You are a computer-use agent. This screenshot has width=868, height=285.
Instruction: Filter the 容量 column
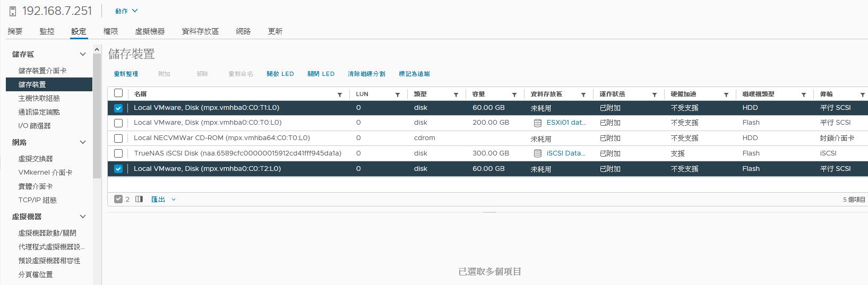[x=514, y=94]
